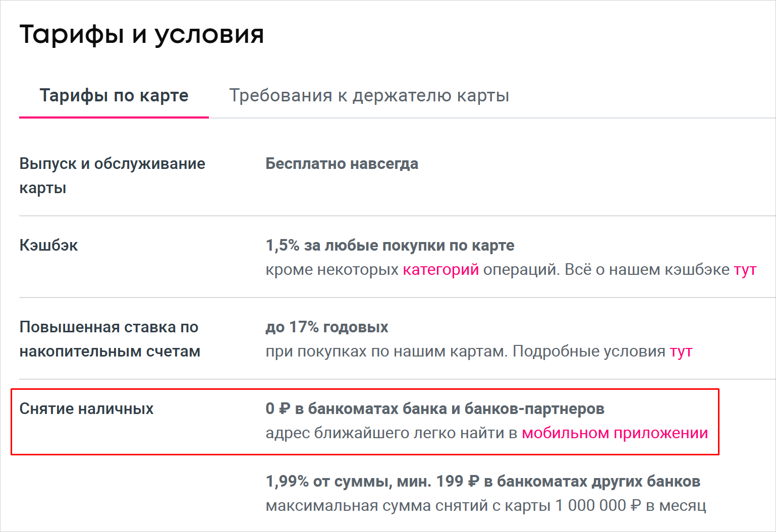Open the "мобильном приложении" link
The image size is (776, 532).
click(615, 433)
